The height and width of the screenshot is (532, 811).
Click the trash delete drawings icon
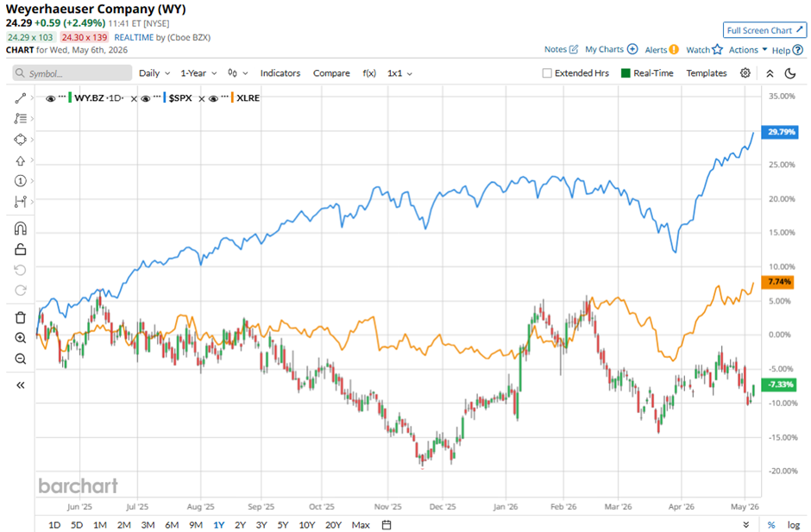(x=20, y=317)
